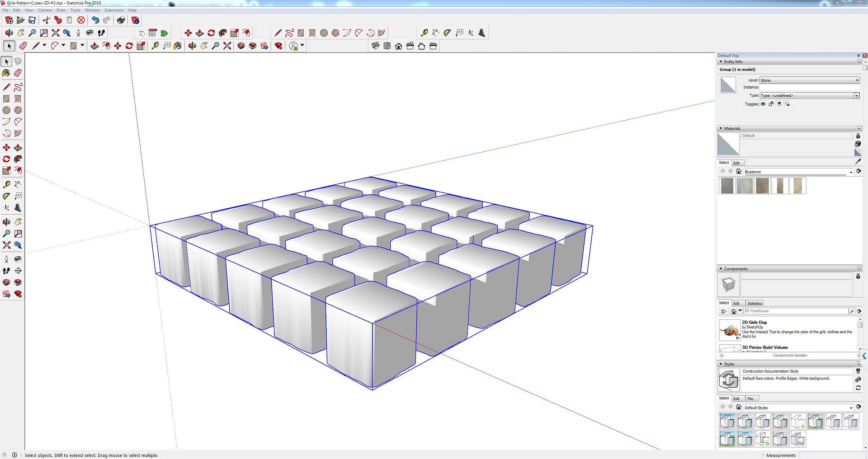Open the Layer dropdown showing Stone
Screen dimensions: 868x459
point(858,80)
